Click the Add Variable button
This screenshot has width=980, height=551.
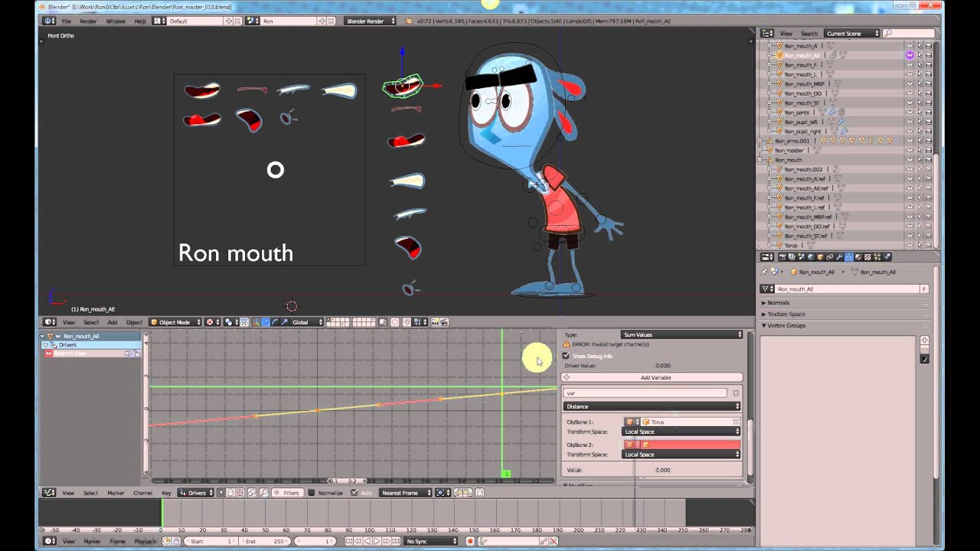pos(652,377)
